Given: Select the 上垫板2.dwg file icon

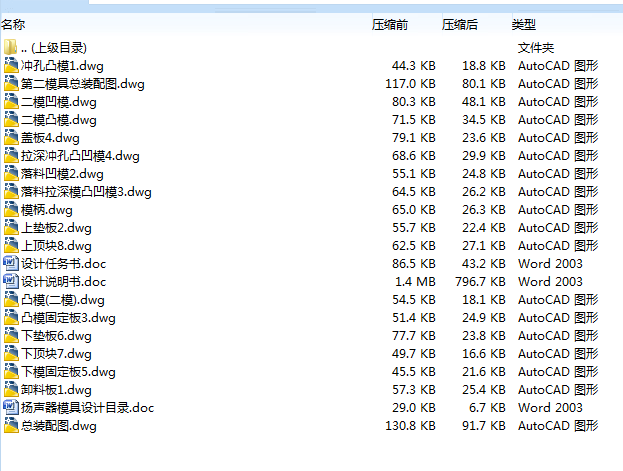Looking at the screenshot, I should point(11,227).
